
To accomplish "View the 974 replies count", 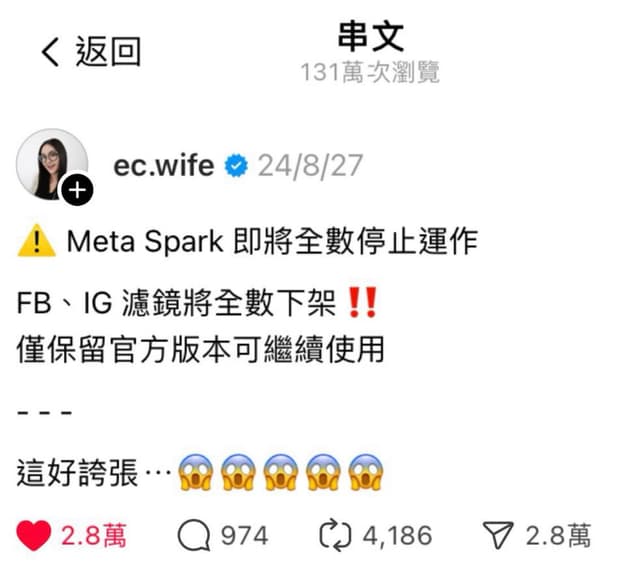I will click(x=244, y=536).
